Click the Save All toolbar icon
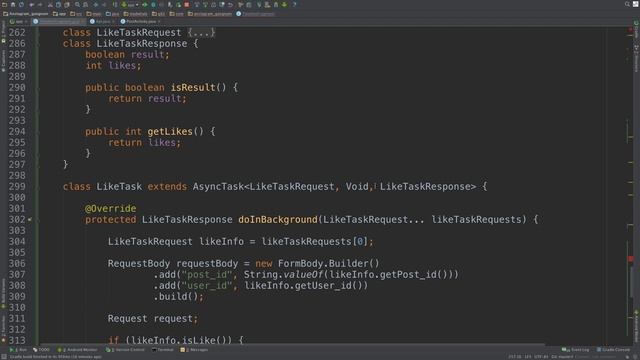The width and height of the screenshot is (640, 360). (13, 4)
